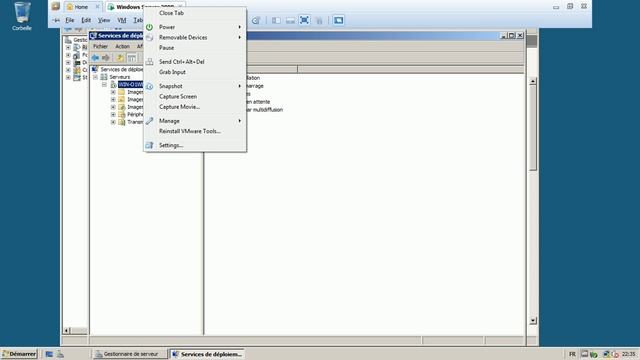Screen dimensions: 640x360
Task: Click the Services de déploiement root node icon
Action: [x=95, y=69]
